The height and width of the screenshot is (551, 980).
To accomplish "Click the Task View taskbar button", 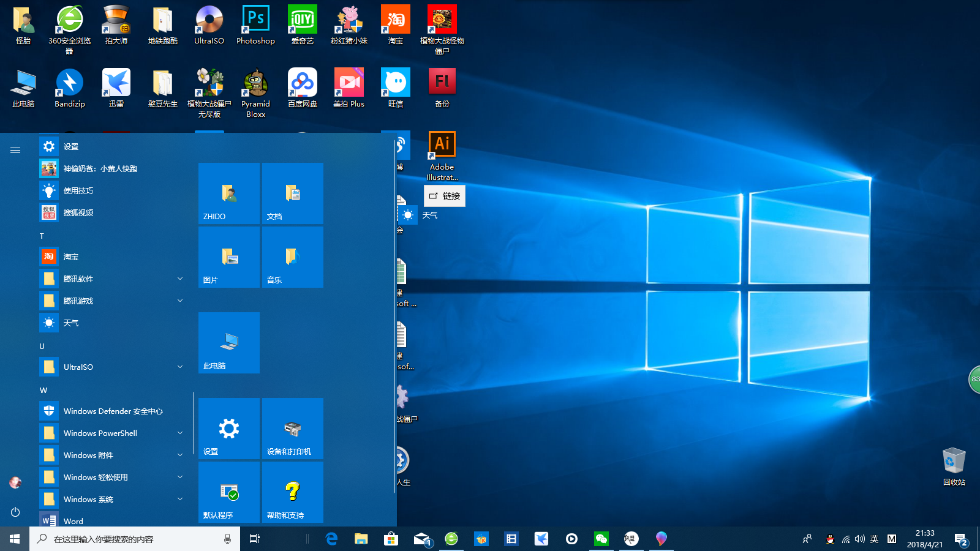I will 255,539.
